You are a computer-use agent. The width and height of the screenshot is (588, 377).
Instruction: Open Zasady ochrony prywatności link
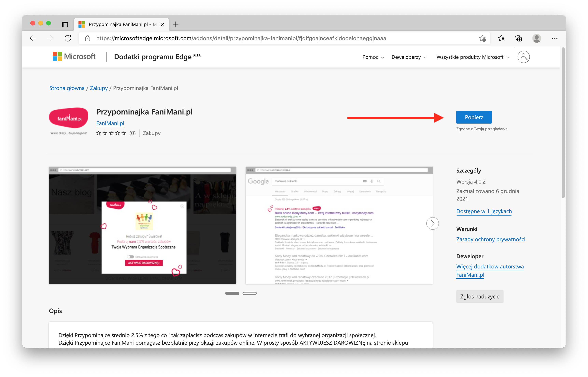pos(490,239)
